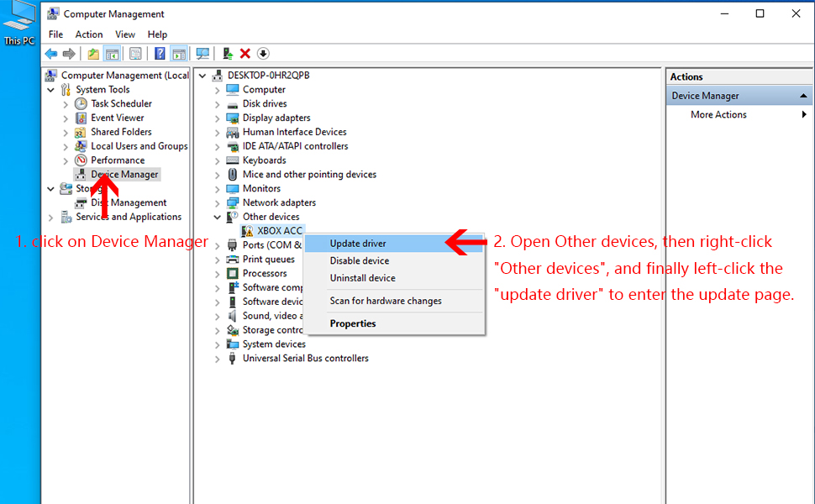Expand the Display adapters category
815x504 pixels.
pyautogui.click(x=218, y=118)
